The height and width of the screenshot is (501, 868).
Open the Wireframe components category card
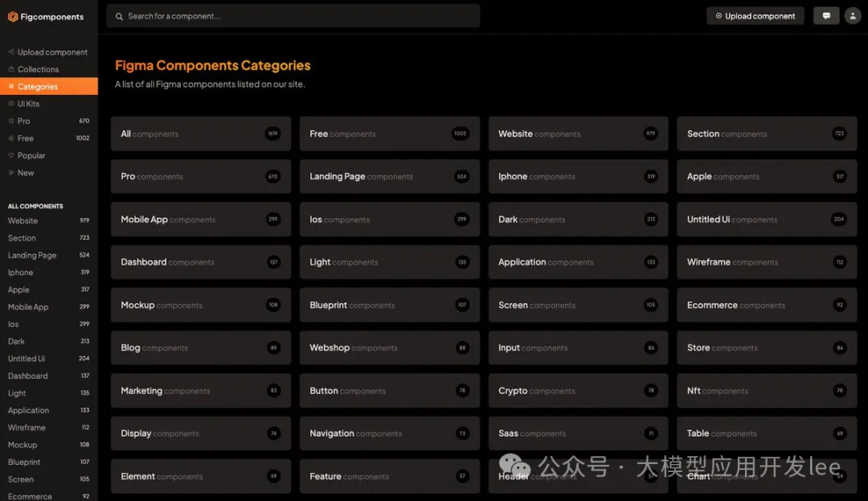coord(767,262)
